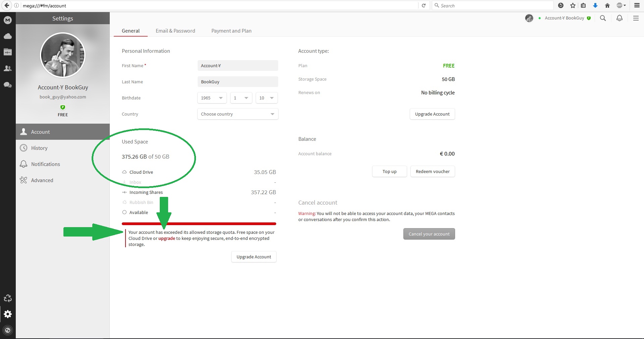644x339 pixels.
Task: Open MEGA notifications bell in top bar
Action: (x=620, y=18)
